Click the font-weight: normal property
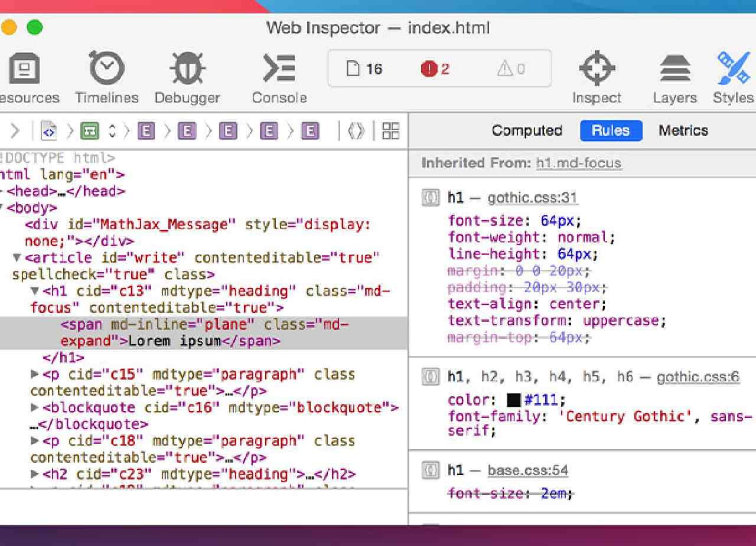This screenshot has width=756, height=546. point(532,237)
